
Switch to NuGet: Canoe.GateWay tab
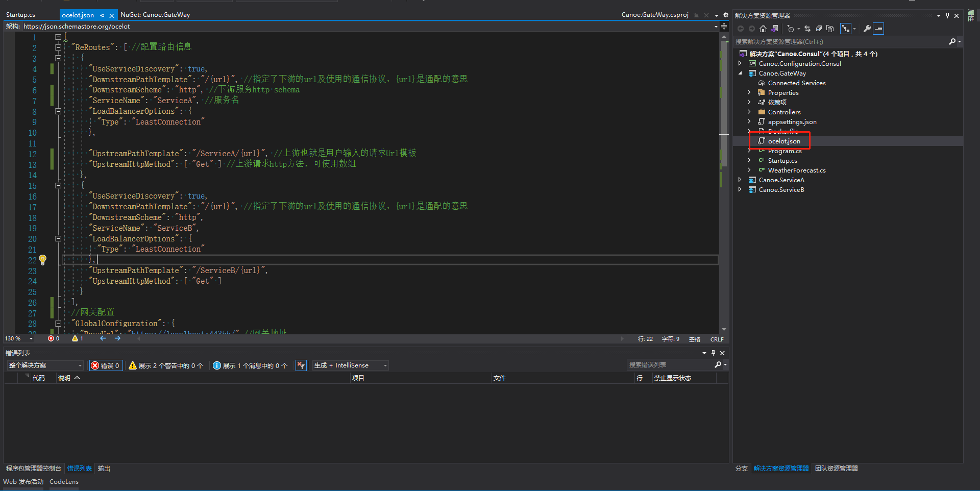155,15
